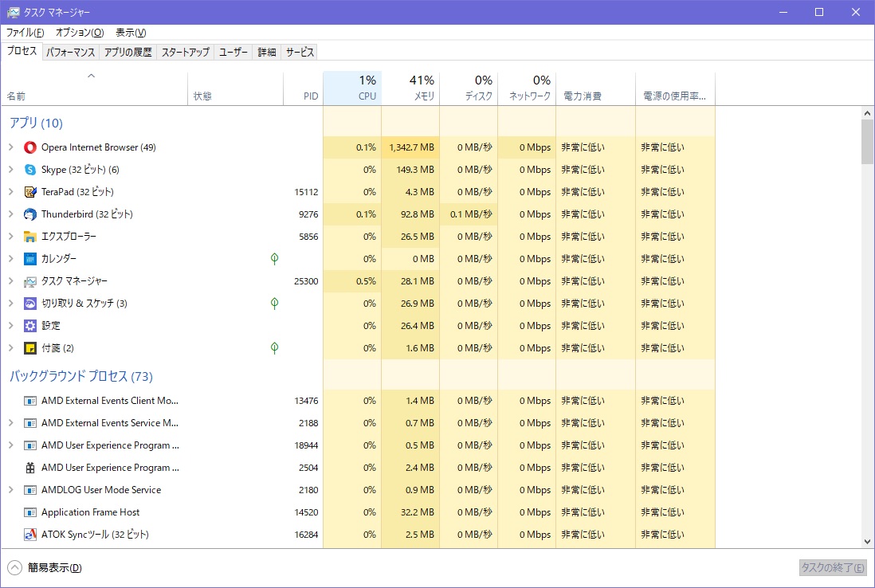Image resolution: width=875 pixels, height=588 pixels.
Task: Click the 切り取り & スケッチ icon
Action: (30, 303)
